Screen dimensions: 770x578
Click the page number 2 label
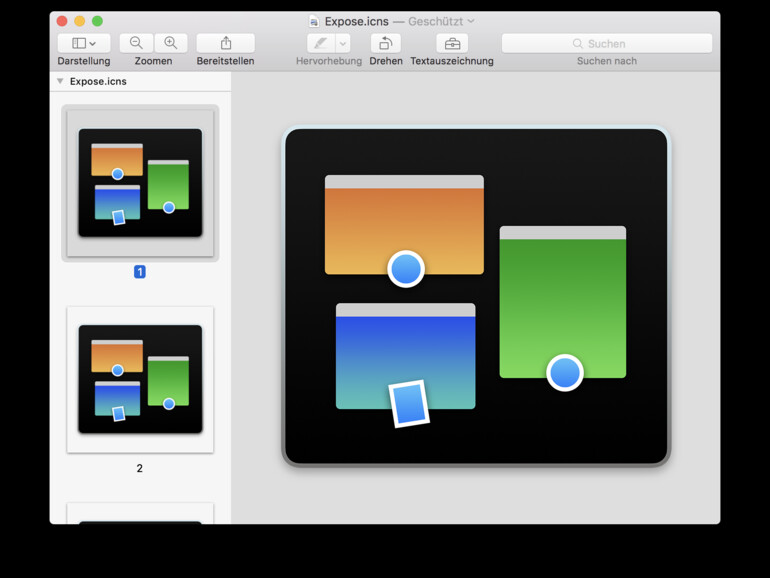(140, 468)
